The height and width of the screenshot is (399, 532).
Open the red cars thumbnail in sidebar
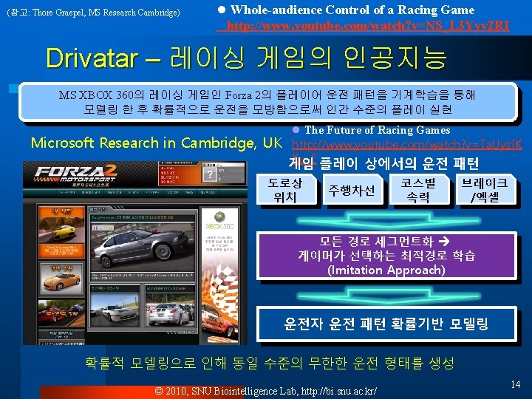pos(61,313)
